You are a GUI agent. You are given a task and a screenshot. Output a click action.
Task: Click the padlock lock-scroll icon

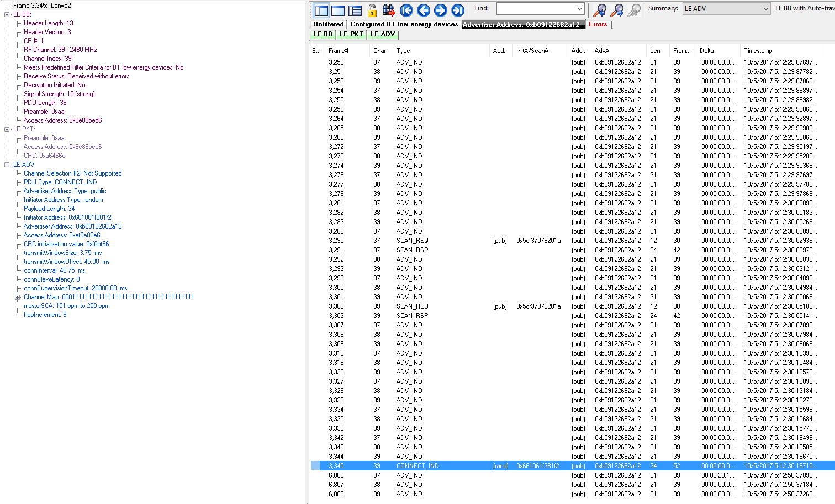[372, 10]
